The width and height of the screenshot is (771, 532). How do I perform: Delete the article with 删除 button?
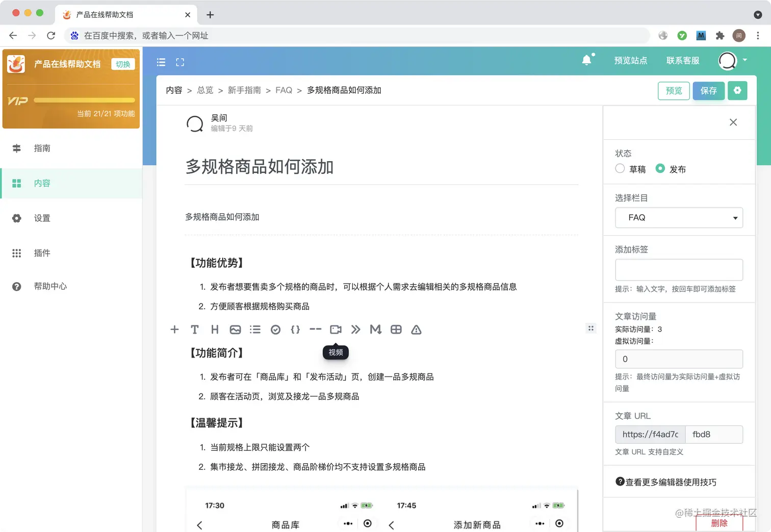[x=719, y=523]
